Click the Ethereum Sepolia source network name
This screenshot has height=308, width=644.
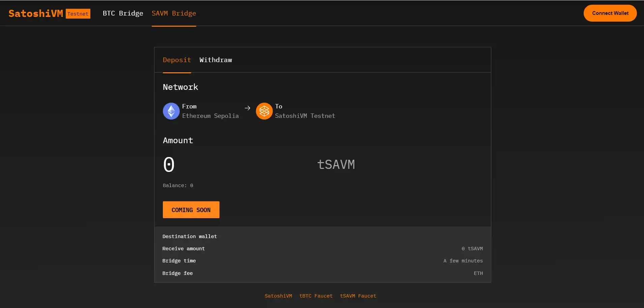pyautogui.click(x=210, y=116)
